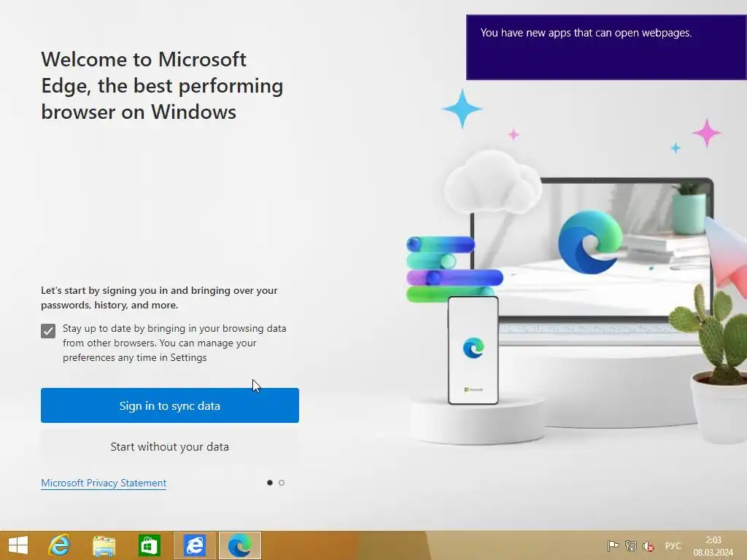Choose Start without your data
Screen dimensions: 747x560
(169, 447)
